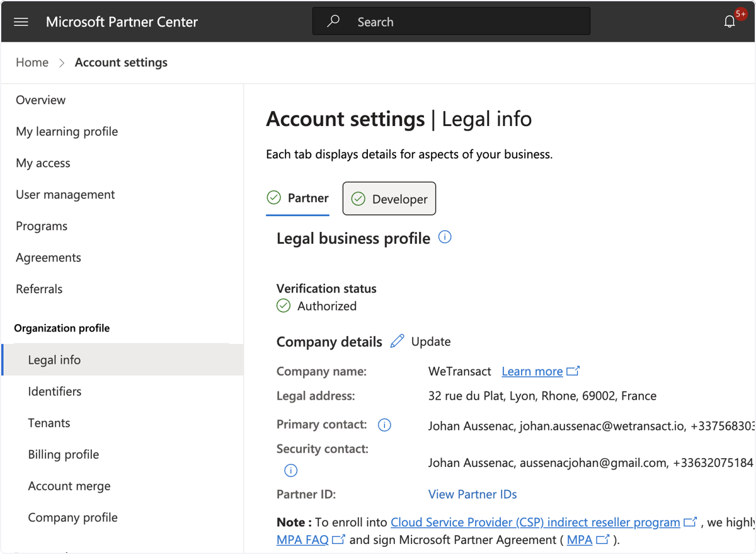This screenshot has height=554, width=756.
Task: Click the Primary contact info icon
Action: 384,425
